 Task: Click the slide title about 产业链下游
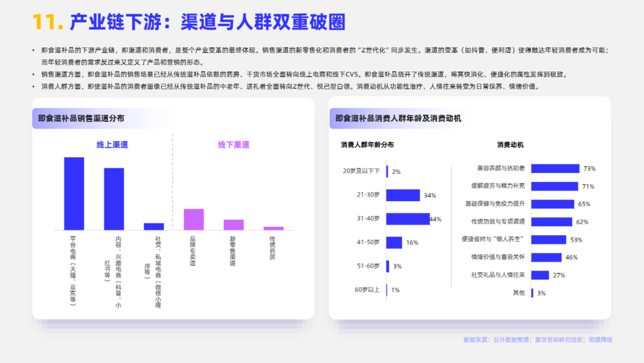click(190, 21)
